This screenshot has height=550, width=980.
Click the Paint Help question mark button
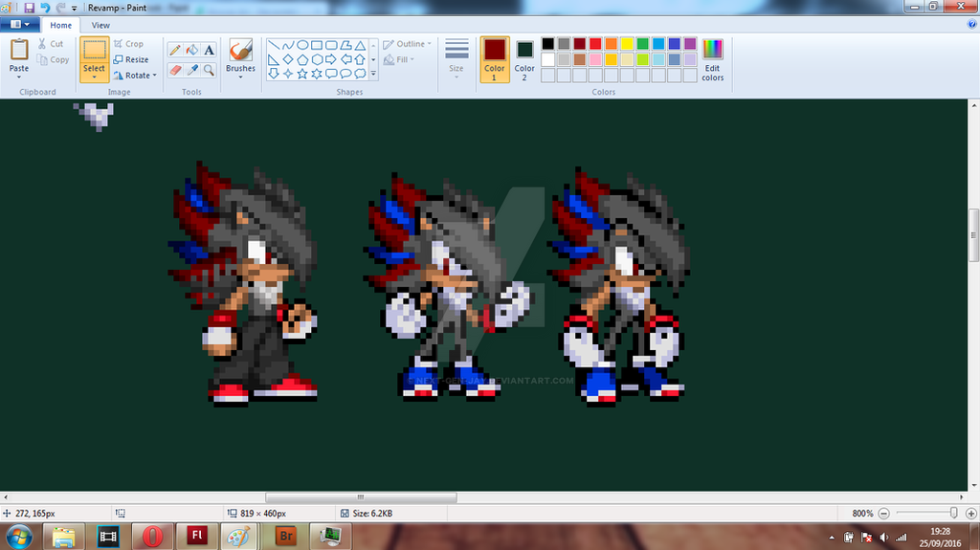[972, 24]
